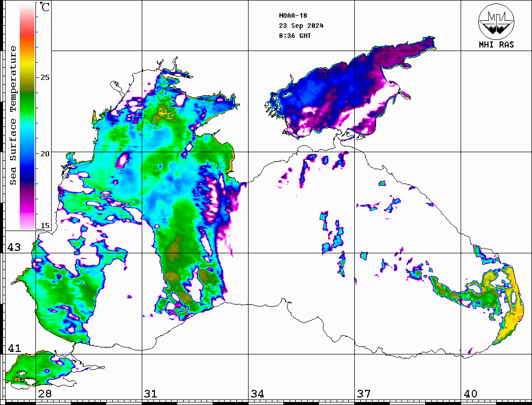The width and height of the screenshot is (532, 405).
Task: Click the MHI RAS logo emblem
Action: [496, 21]
